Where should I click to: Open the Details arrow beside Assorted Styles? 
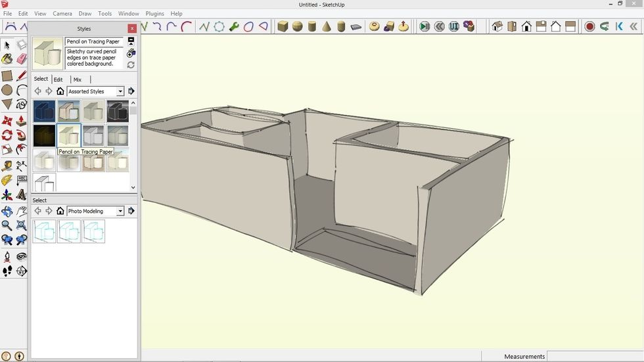[x=131, y=91]
